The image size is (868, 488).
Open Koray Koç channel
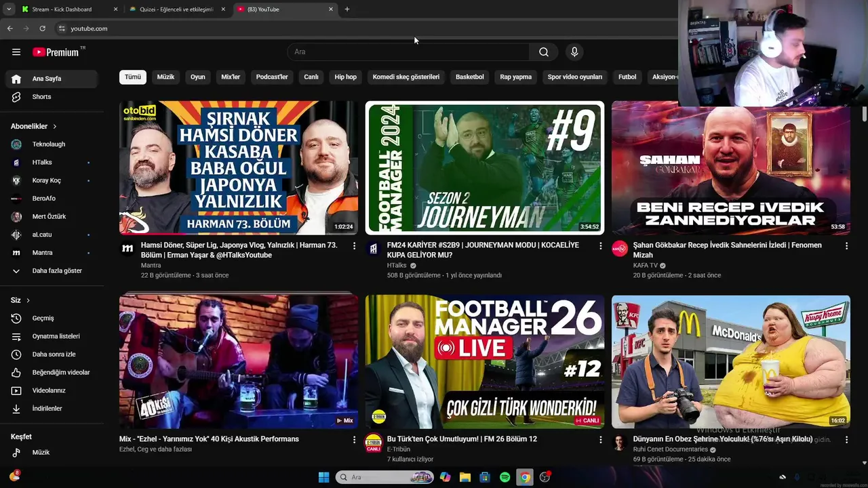[52, 180]
